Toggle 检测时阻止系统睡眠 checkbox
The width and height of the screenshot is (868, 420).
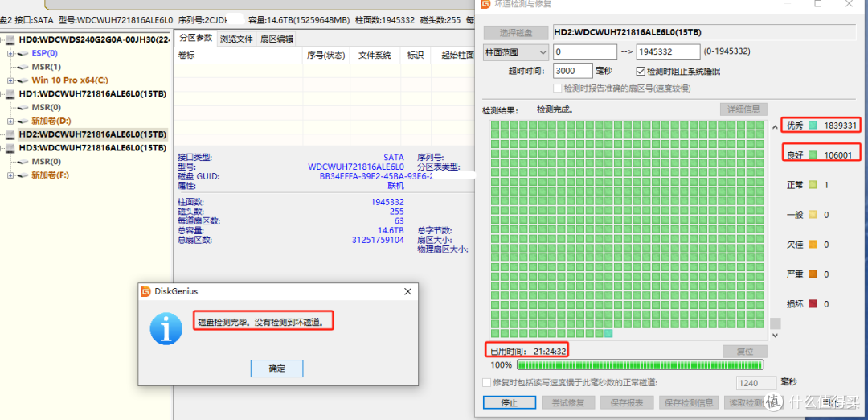pos(641,72)
